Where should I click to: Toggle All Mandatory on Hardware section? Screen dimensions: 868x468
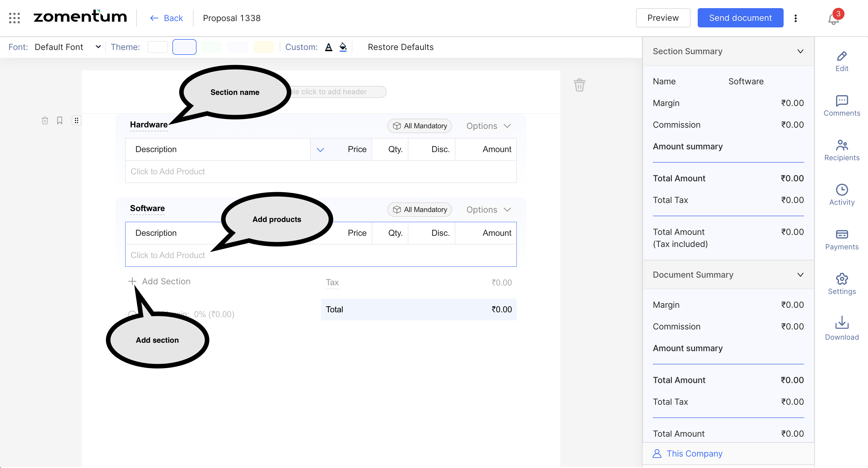[420, 126]
